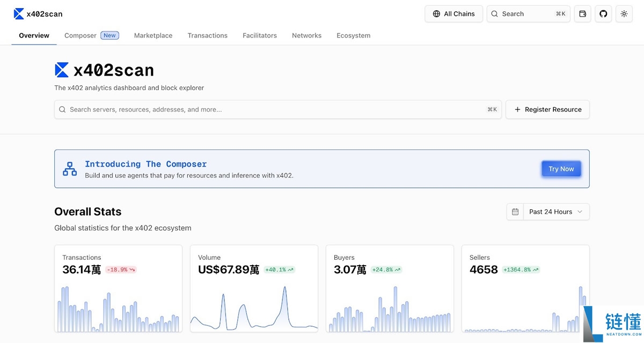Screen dimensions: 644x343
Task: Click the Sellers value 4658
Action: point(484,269)
